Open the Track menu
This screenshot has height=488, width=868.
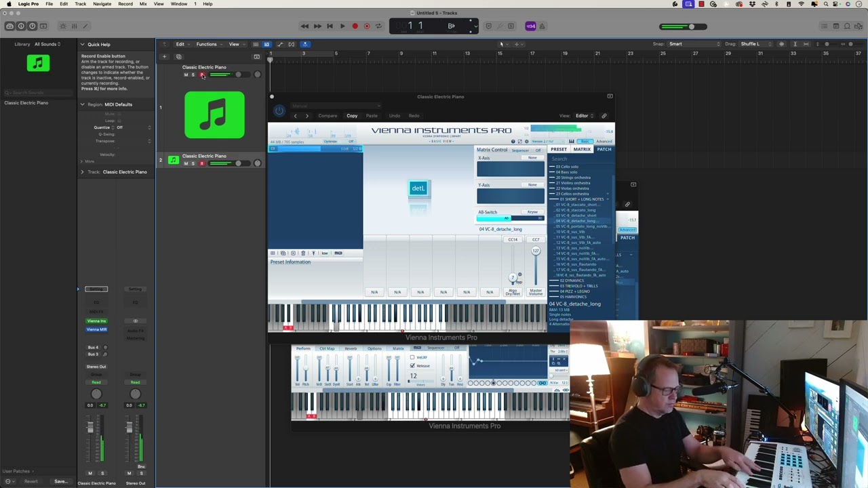(x=81, y=4)
